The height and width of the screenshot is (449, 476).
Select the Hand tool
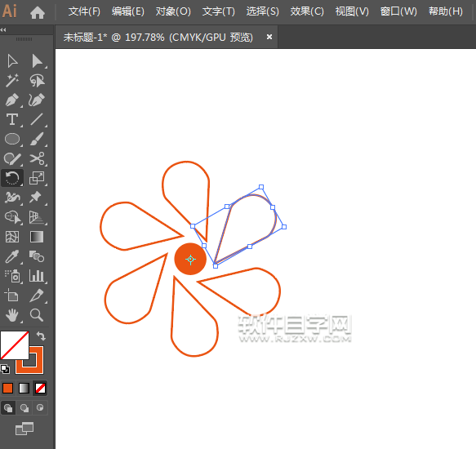(12, 315)
